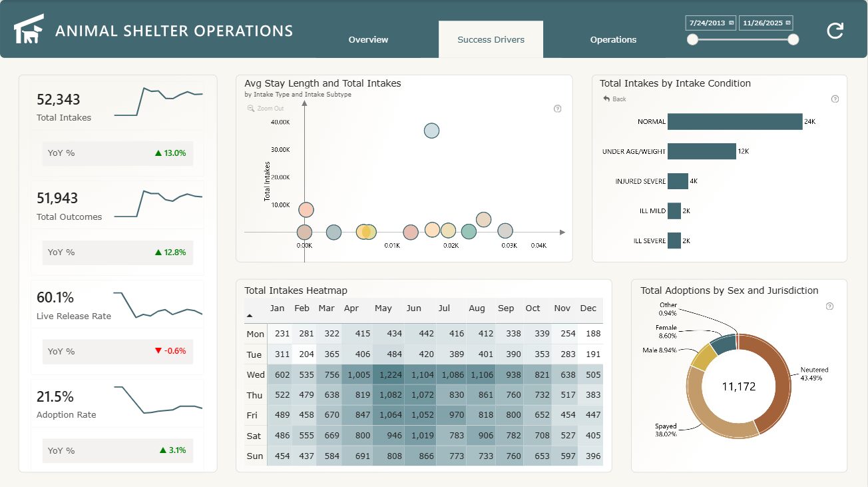Click the Zoom Out magnifier on scatter chart
Viewport: 868px width, 487px height.
coord(251,109)
